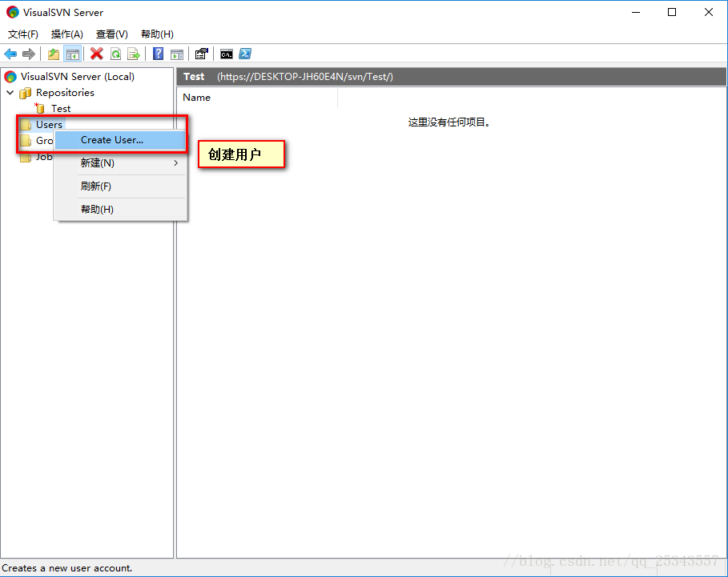728x577 pixels.
Task: Click the Test repository URL header text
Action: (305, 77)
